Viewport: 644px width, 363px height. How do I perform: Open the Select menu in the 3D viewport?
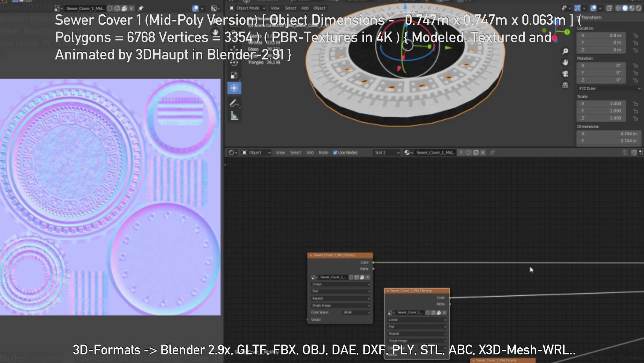click(290, 8)
